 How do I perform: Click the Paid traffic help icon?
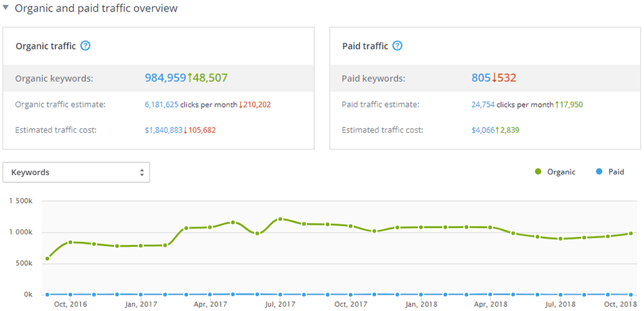[x=397, y=46]
